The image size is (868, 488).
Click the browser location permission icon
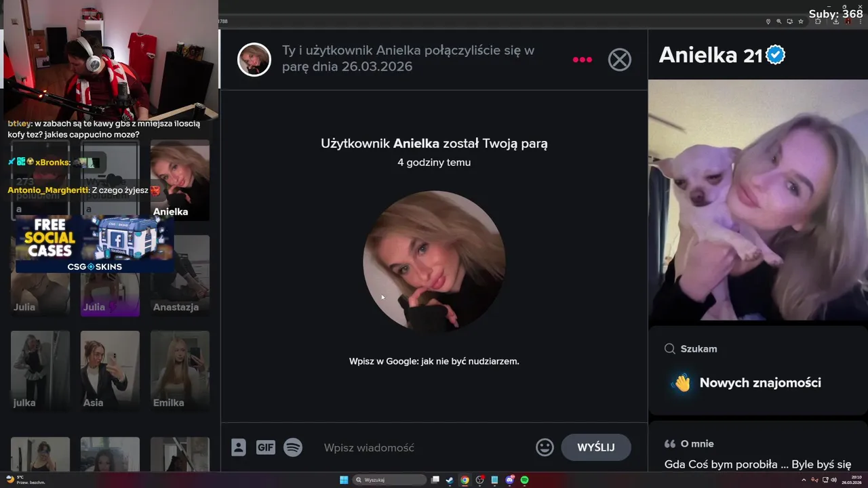pos(768,22)
